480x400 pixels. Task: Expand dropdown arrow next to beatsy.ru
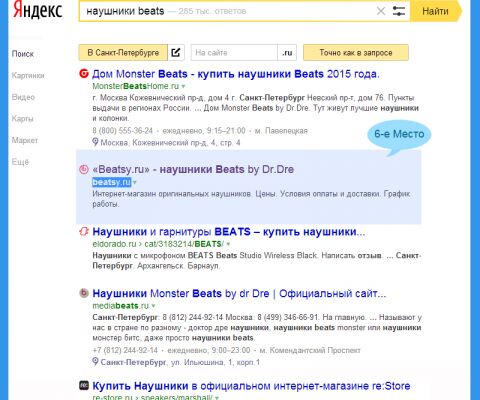pyautogui.click(x=135, y=182)
